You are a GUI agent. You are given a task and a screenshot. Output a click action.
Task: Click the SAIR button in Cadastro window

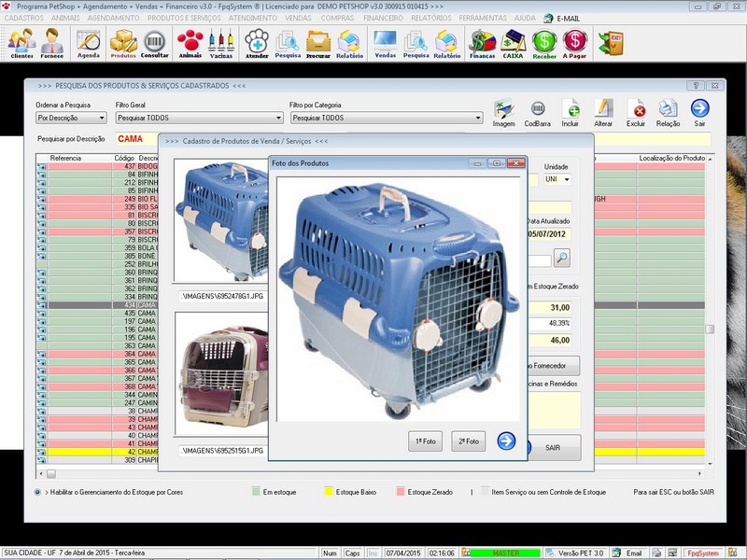coord(554,448)
